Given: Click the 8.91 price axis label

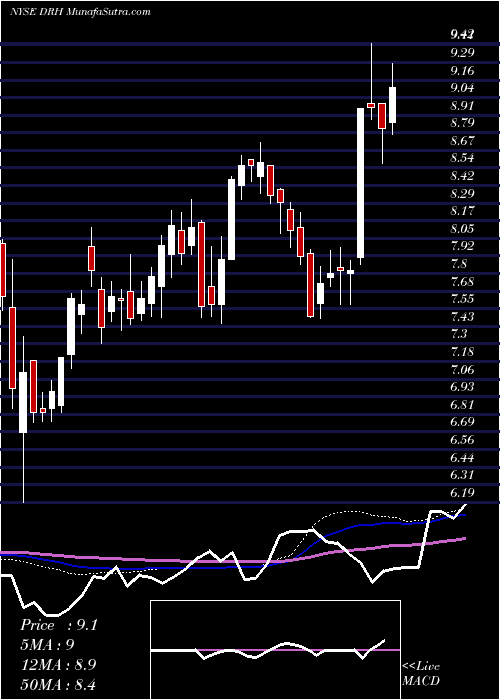Looking at the screenshot, I should 462,106.
